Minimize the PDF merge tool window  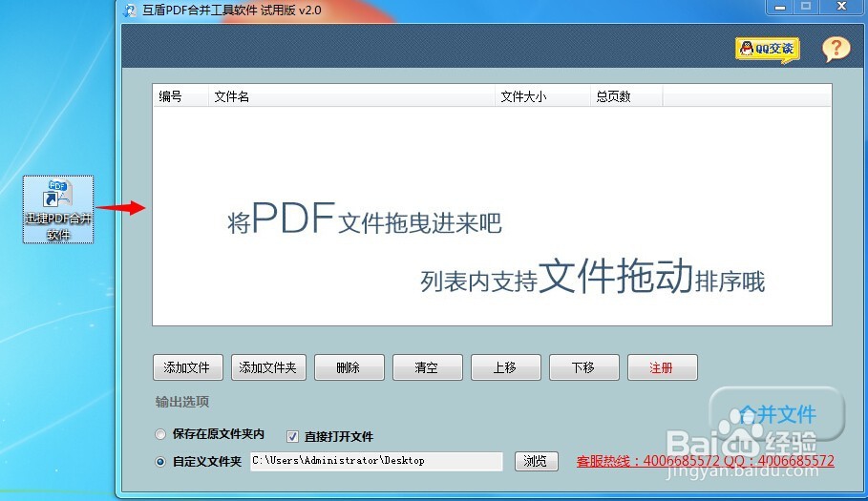tap(780, 8)
